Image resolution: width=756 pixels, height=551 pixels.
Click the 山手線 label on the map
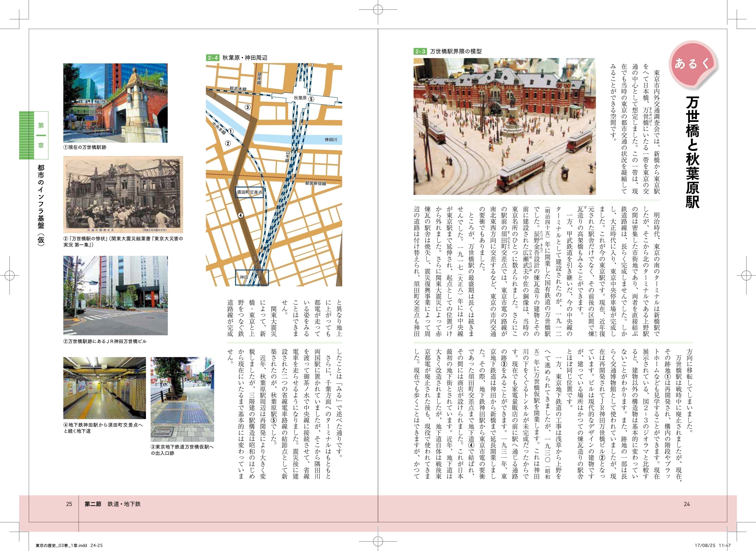pos(287,156)
